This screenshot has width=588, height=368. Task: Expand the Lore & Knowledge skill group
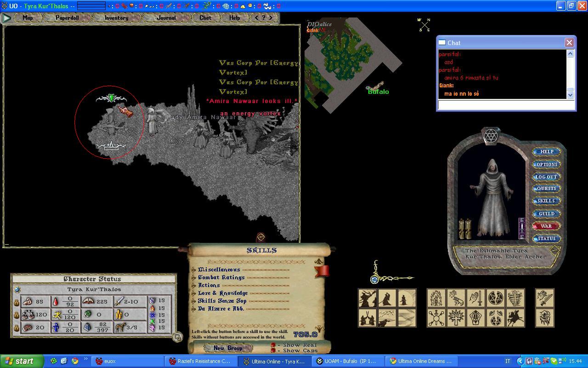pyautogui.click(x=193, y=293)
